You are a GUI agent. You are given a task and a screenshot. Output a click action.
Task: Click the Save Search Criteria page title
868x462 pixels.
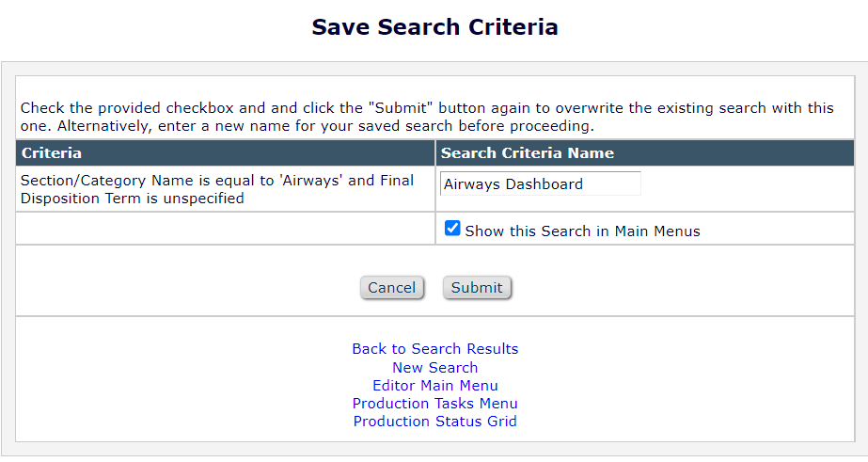tap(434, 27)
